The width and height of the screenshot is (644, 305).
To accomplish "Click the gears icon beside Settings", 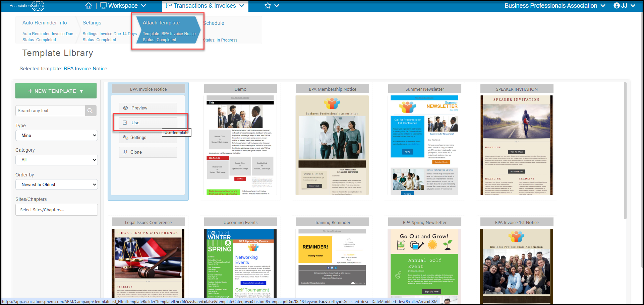I will [126, 137].
